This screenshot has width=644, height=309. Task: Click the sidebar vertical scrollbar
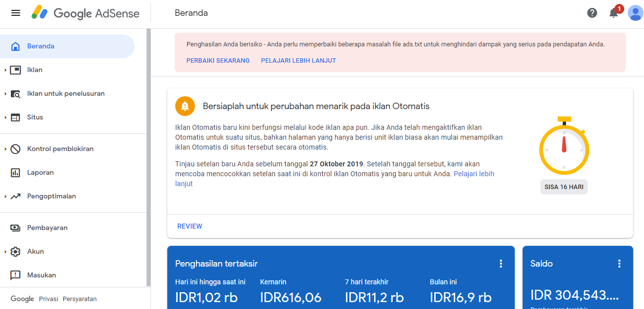(x=149, y=158)
